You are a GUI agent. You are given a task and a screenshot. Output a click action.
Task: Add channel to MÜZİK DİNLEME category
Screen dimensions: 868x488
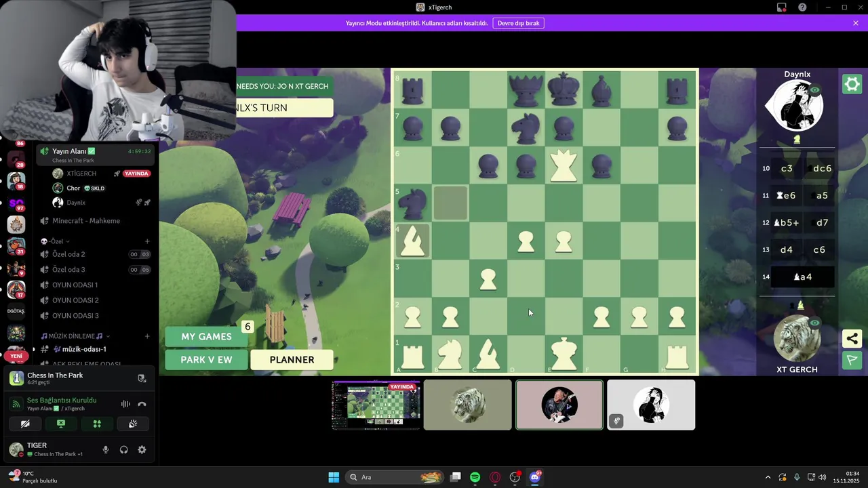(147, 336)
